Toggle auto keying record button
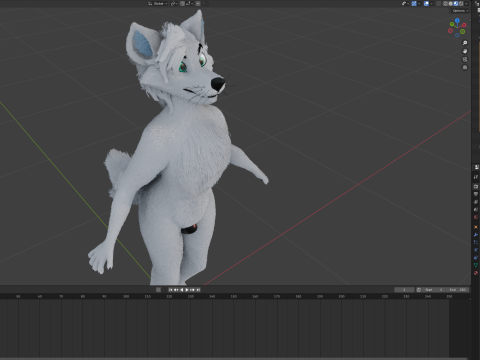 158,290
